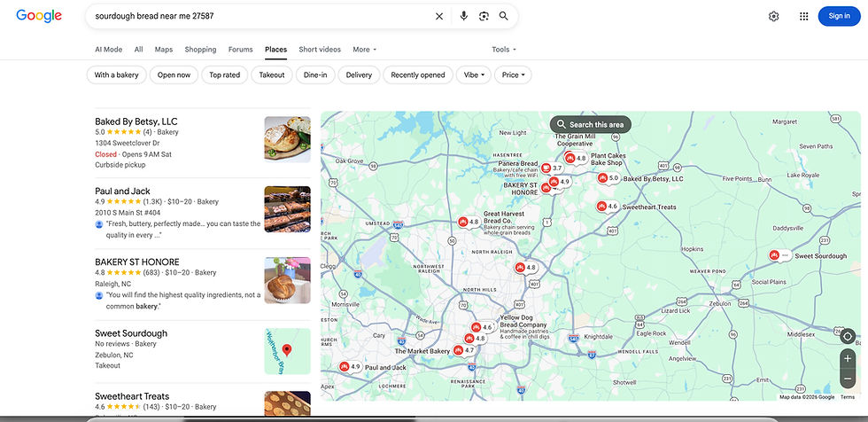
Task: Open the Sweetheart Treats listing title
Action: click(x=132, y=396)
